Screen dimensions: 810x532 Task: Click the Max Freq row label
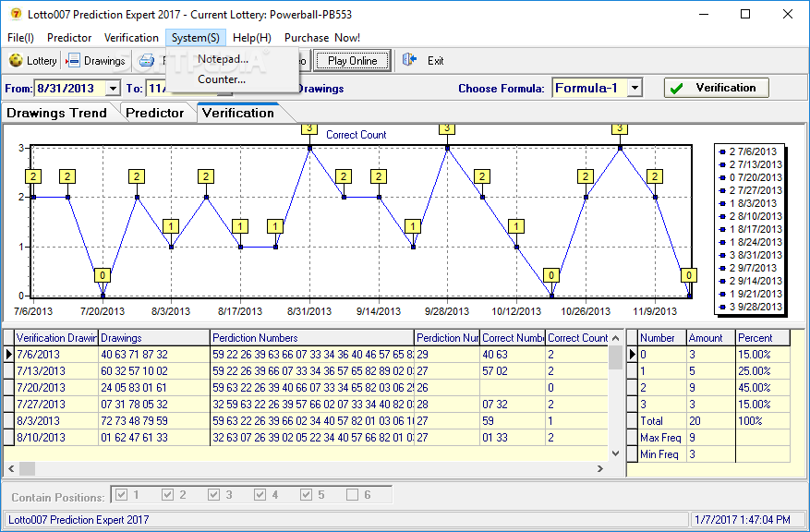click(660, 438)
